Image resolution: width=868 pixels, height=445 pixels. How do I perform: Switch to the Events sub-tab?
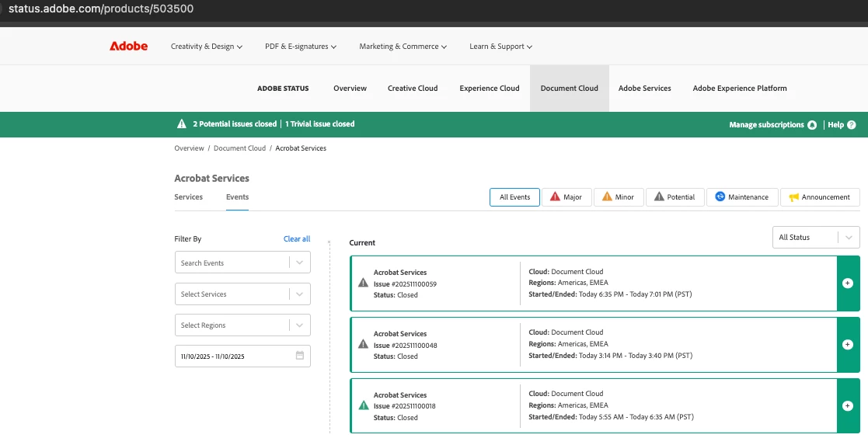pos(237,197)
